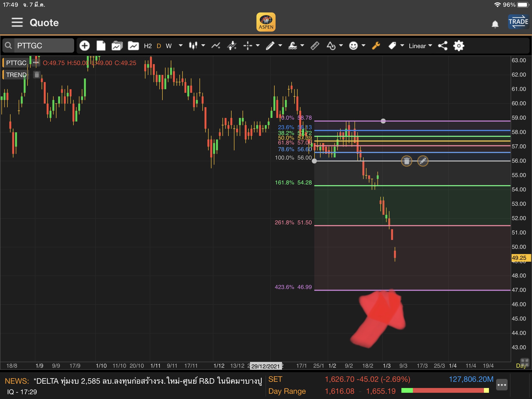Viewport: 532px width, 399px height.
Task: Tap the search magnifier icon
Action: [8, 45]
